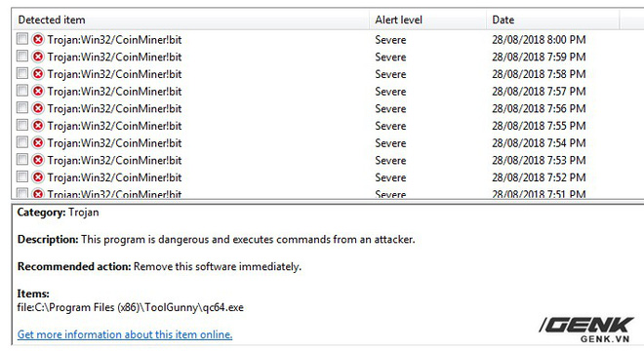Click the red alert icon on 7:53 PM row
The width and height of the screenshot is (644, 351).
pos(38,160)
